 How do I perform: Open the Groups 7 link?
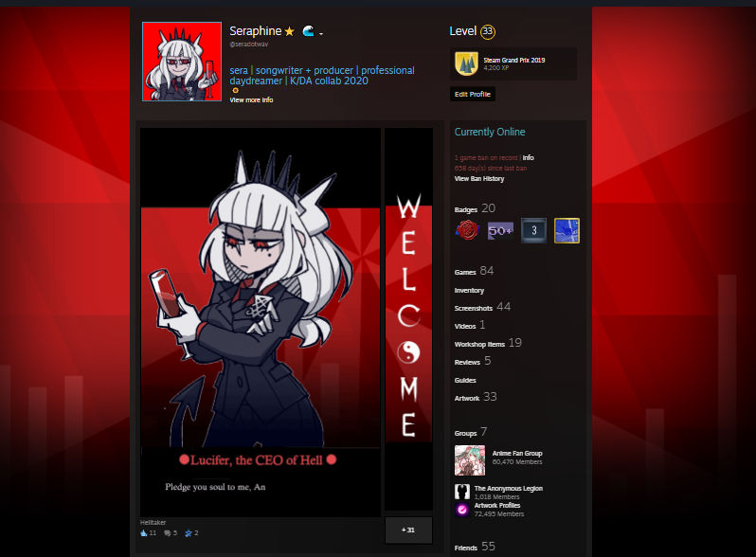[471, 432]
